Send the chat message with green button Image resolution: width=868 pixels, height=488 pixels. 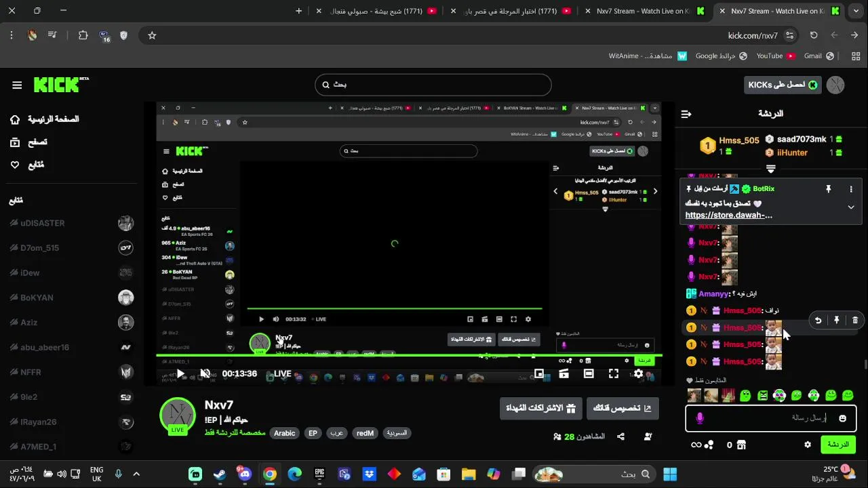click(837, 445)
